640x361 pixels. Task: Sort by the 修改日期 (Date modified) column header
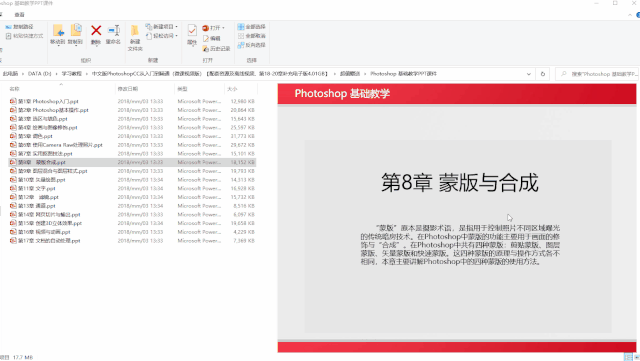(128, 89)
